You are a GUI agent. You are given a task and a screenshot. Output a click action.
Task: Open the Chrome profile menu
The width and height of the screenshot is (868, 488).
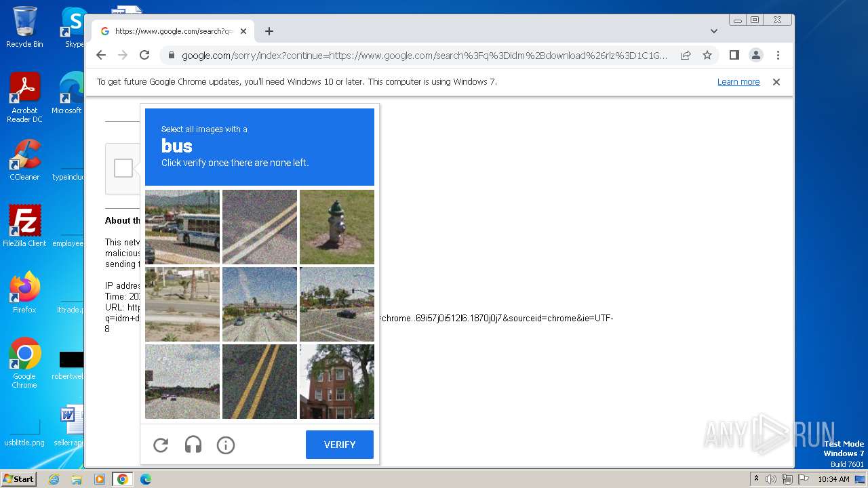click(x=756, y=55)
